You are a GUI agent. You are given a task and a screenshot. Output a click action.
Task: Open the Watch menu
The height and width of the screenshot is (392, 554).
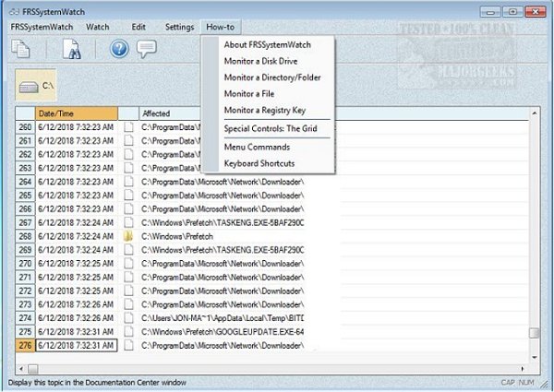pos(98,27)
